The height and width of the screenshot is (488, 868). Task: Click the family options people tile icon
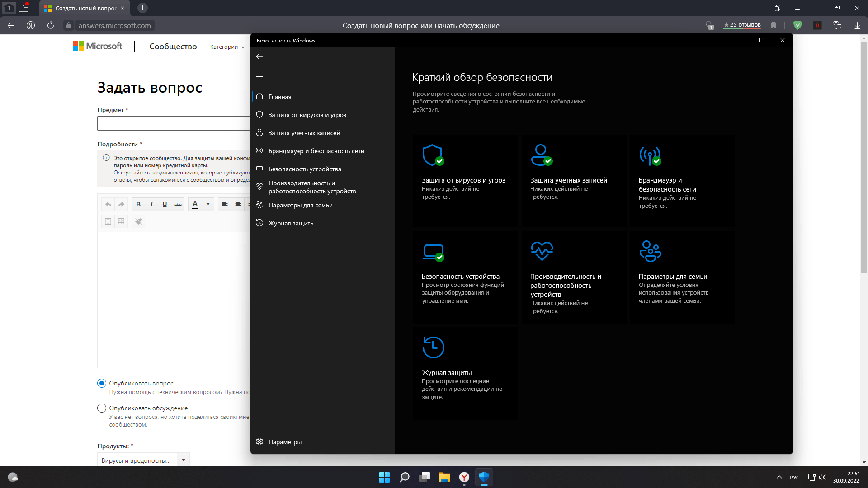(x=650, y=251)
